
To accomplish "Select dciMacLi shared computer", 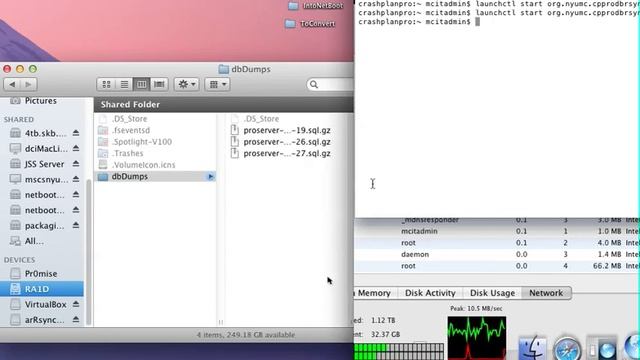I will [x=46, y=149].
